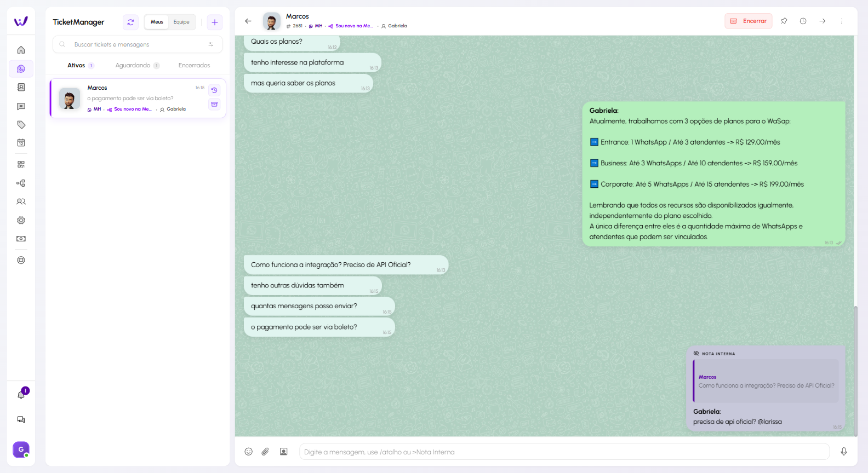
Task: Click the notification bell icon
Action: pos(21,395)
